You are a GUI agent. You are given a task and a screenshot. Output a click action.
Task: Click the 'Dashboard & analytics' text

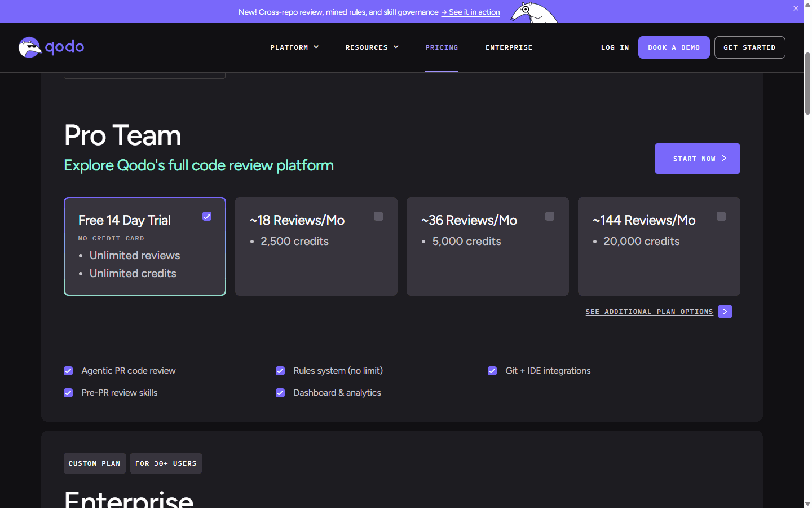(x=337, y=393)
